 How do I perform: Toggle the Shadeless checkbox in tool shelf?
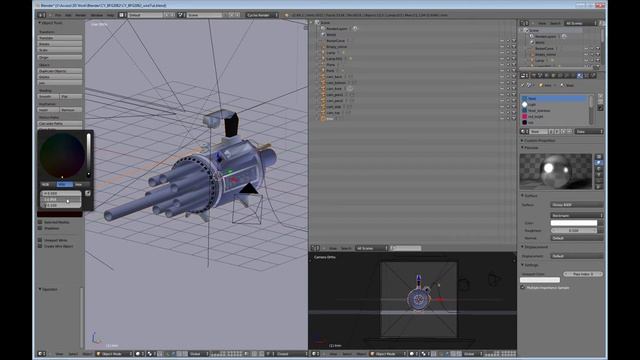click(x=40, y=228)
